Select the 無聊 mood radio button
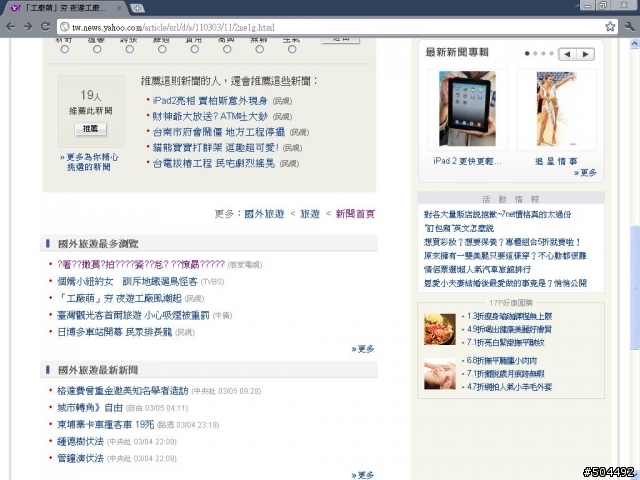 click(x=260, y=49)
